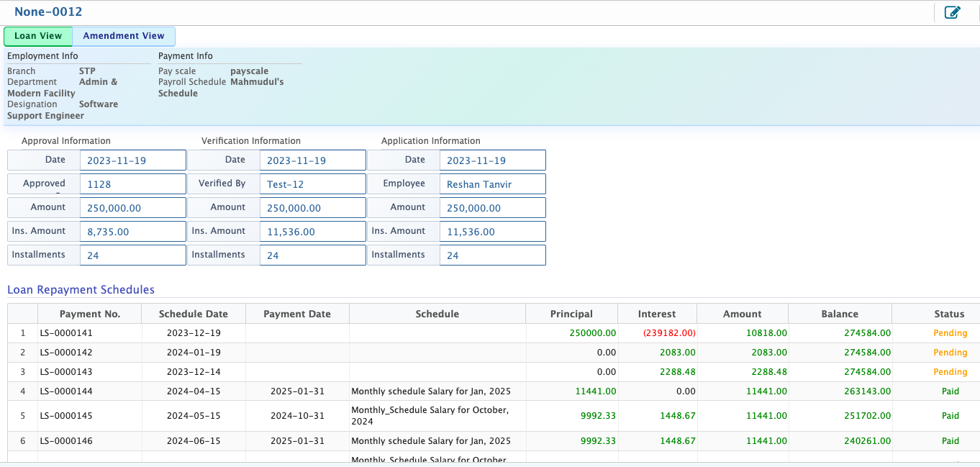Click the Status column header
This screenshot has width=980, height=467.
[949, 314]
